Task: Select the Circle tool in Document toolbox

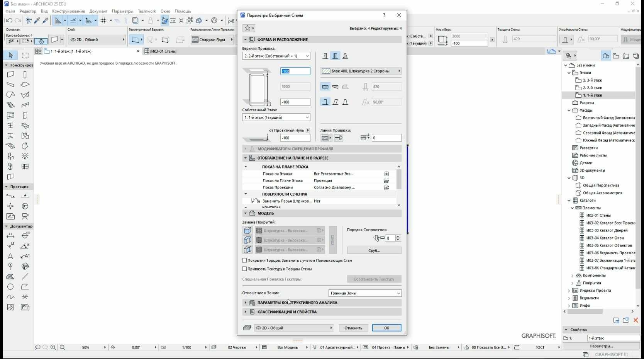Action: pos(10,287)
